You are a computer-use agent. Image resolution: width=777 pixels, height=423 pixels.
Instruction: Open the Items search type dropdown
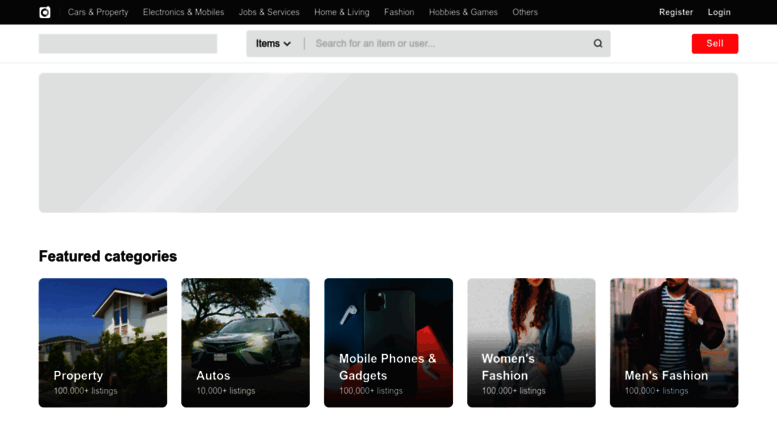point(273,44)
